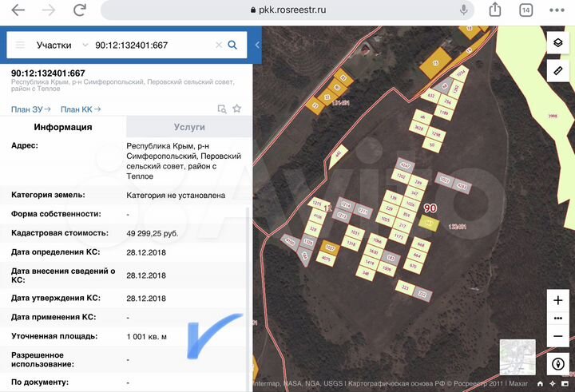Select the Информация tab
Viewport: 575px width, 392px height.
pos(63,127)
